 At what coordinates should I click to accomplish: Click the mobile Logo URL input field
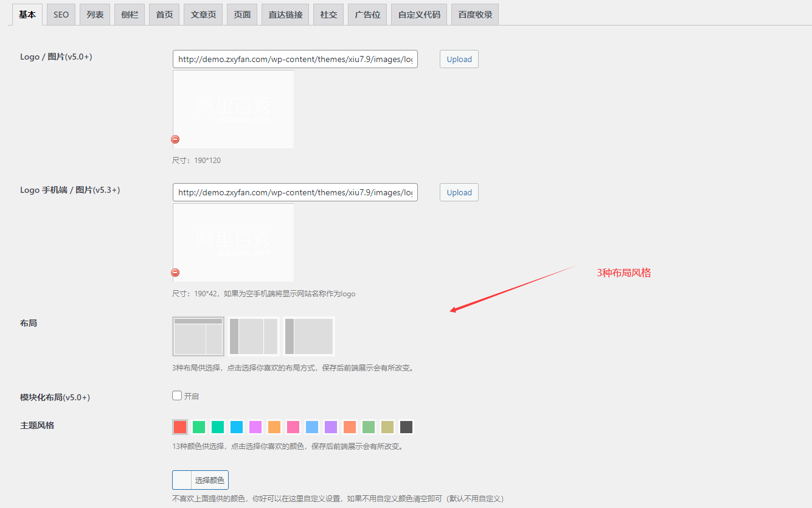pos(295,192)
